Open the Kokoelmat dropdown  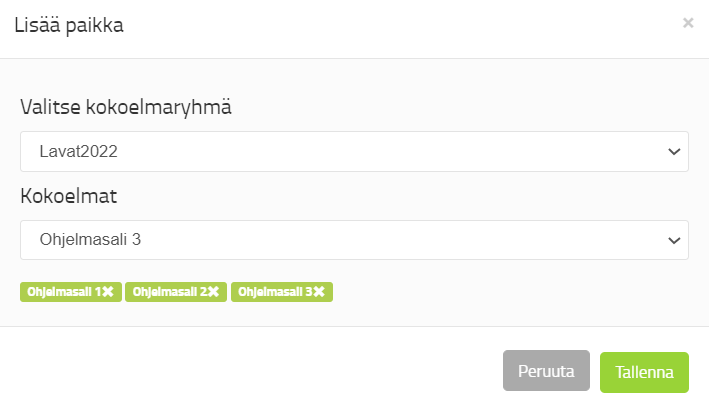(354, 240)
